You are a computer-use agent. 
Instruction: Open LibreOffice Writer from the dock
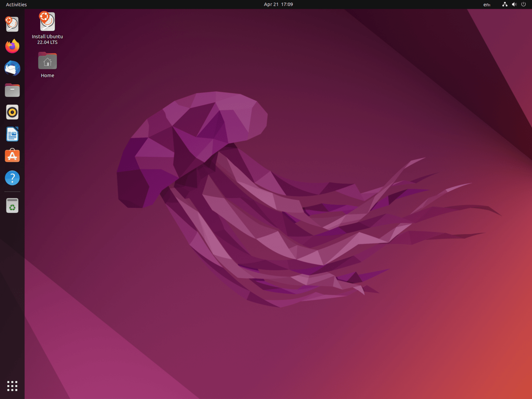tap(12, 134)
